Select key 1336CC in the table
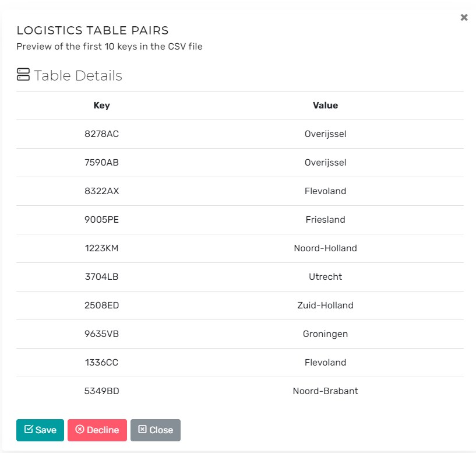Viewport: 476px width, 453px height. 101,363
